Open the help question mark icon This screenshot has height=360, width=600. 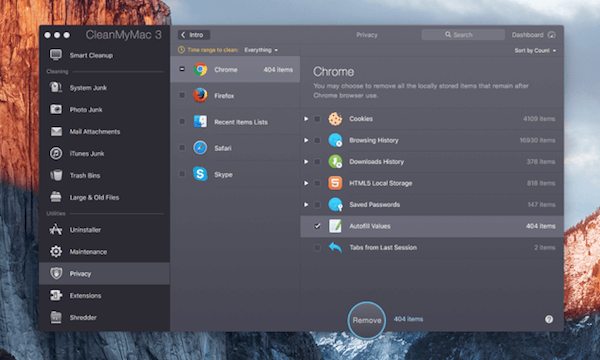pos(549,319)
